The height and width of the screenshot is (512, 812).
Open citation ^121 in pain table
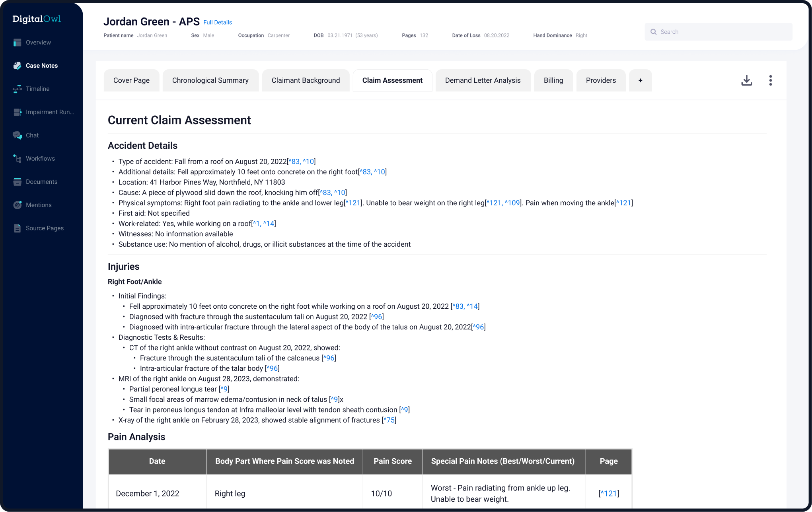609,493
